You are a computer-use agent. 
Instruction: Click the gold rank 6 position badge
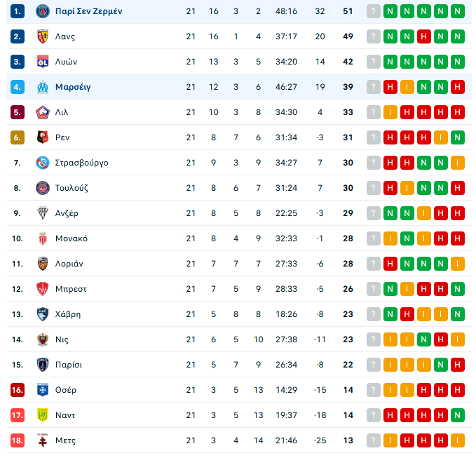[18, 137]
